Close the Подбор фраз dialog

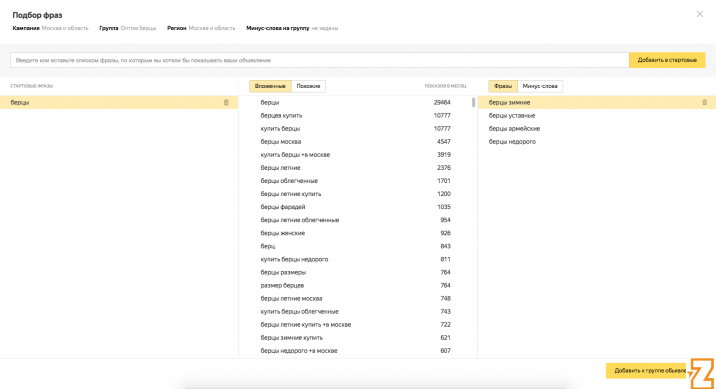[700, 14]
